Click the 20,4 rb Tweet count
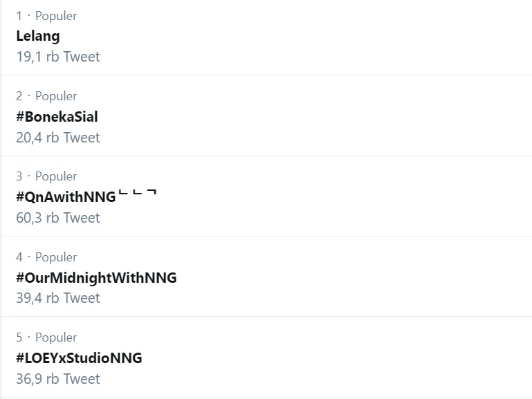This screenshot has height=399, width=532. (x=58, y=138)
